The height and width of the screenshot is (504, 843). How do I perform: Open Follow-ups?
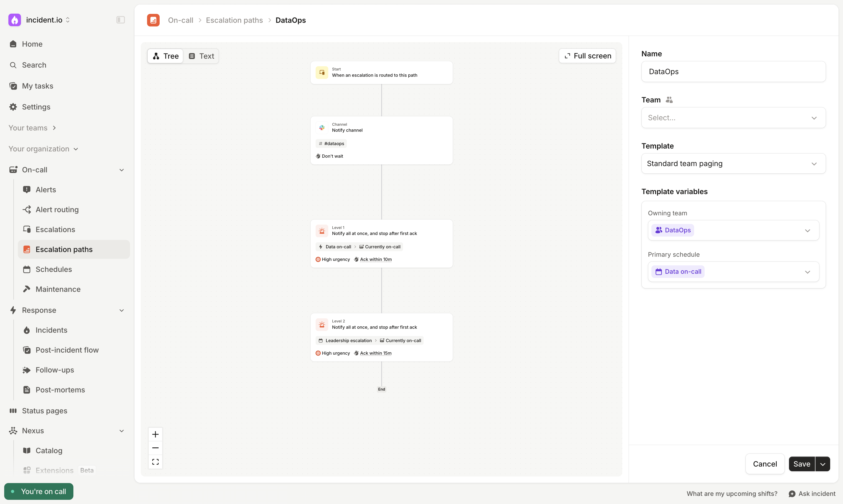click(55, 370)
